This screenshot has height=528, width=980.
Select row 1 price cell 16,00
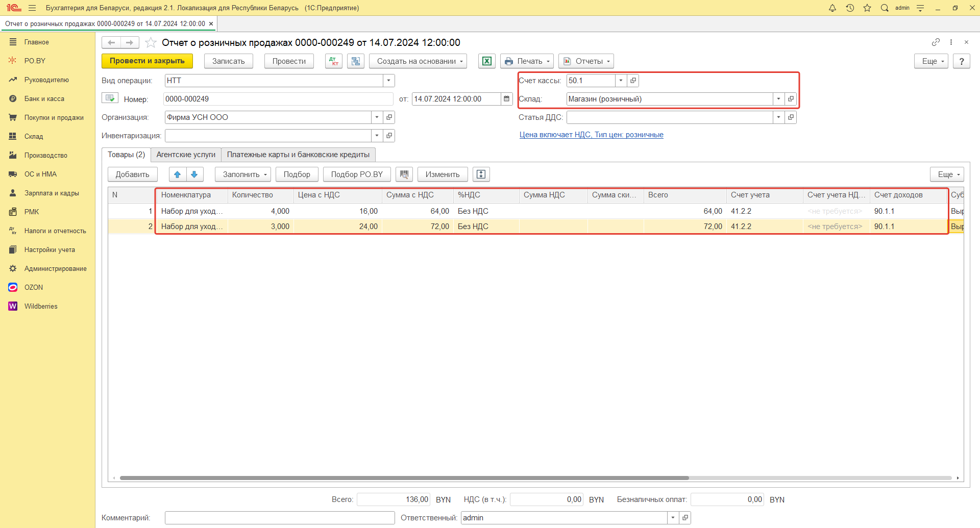pyautogui.click(x=338, y=211)
